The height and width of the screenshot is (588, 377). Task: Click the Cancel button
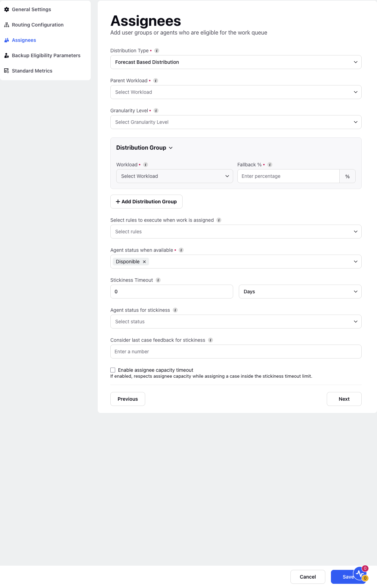click(308, 577)
